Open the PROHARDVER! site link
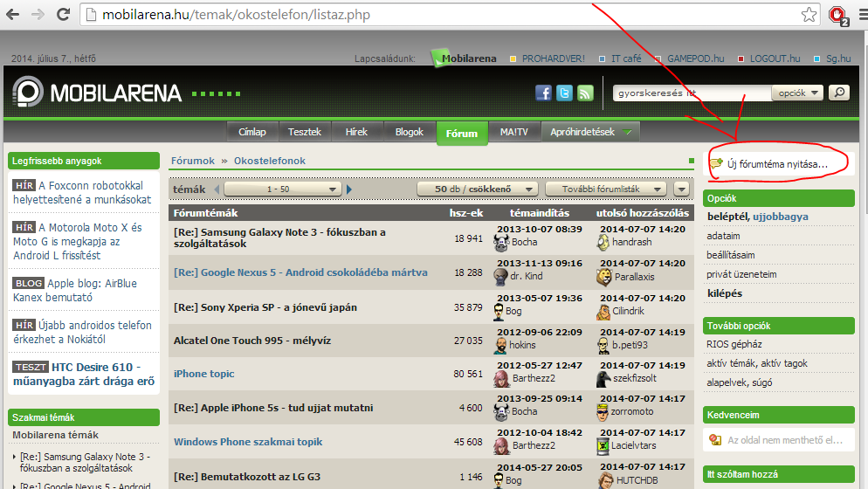 [x=553, y=59]
